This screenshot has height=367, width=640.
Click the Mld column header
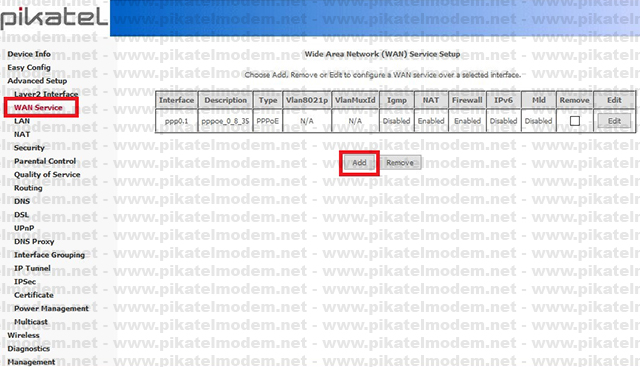(538, 100)
